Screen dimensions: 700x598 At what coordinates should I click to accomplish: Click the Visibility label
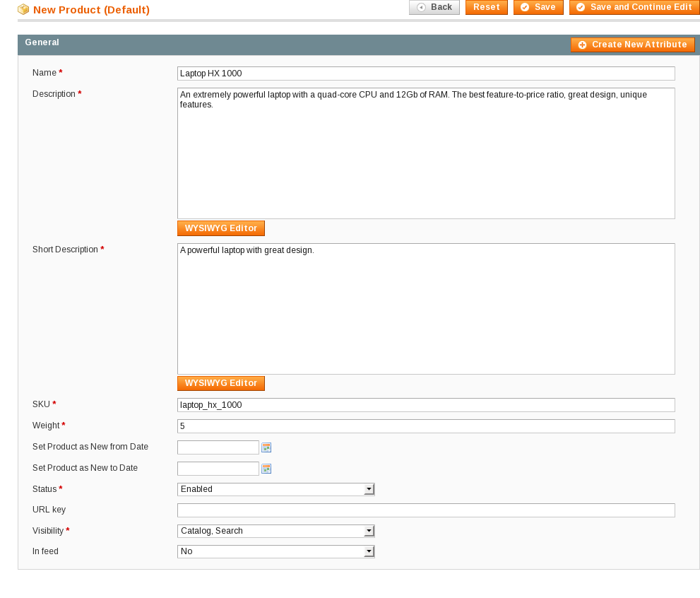[48, 531]
